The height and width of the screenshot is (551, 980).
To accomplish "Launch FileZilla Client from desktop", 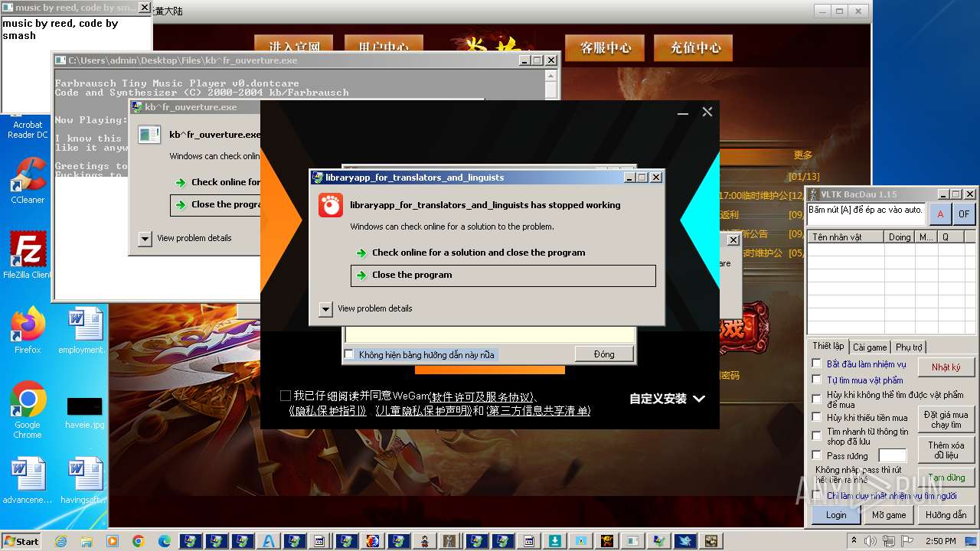I will point(28,256).
